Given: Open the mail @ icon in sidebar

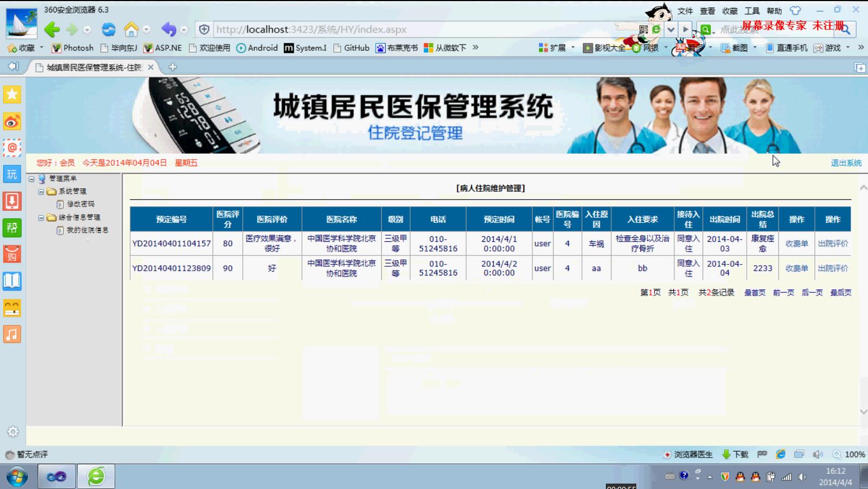Looking at the screenshot, I should [12, 148].
